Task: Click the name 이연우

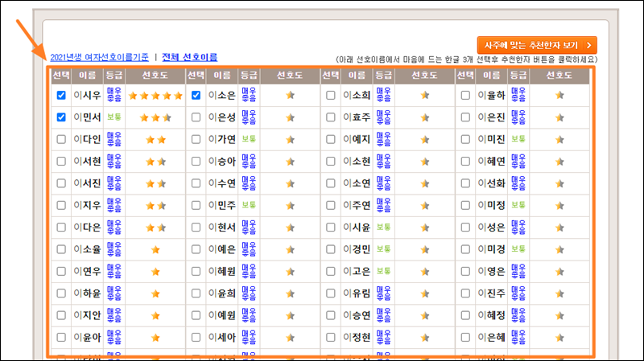Action: [87, 271]
